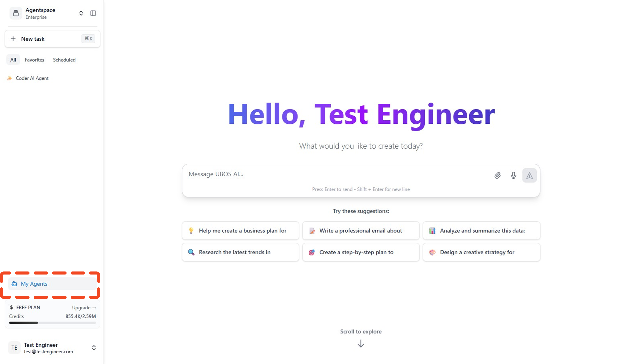Switch to the Scheduled tab
Viewport: 618px width, 364px height.
64,60
